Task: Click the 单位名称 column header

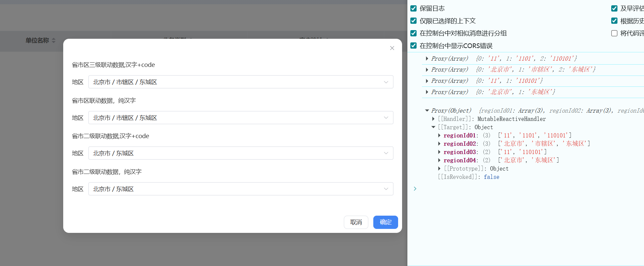Action: tap(37, 40)
